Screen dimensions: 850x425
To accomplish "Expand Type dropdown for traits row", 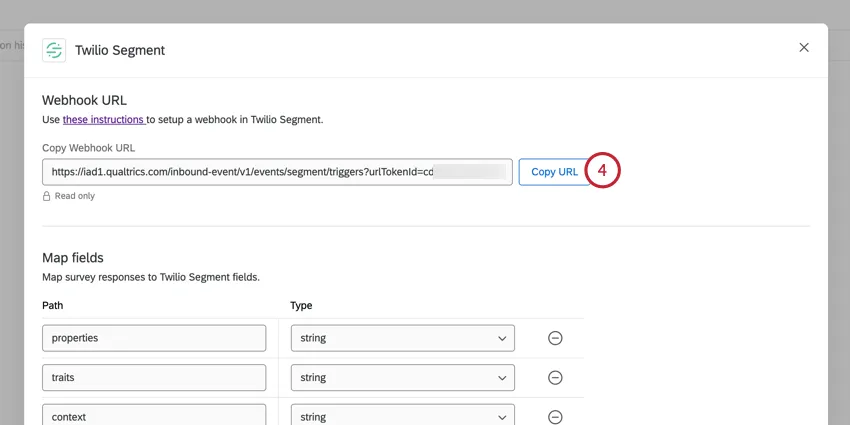I will tap(402, 378).
